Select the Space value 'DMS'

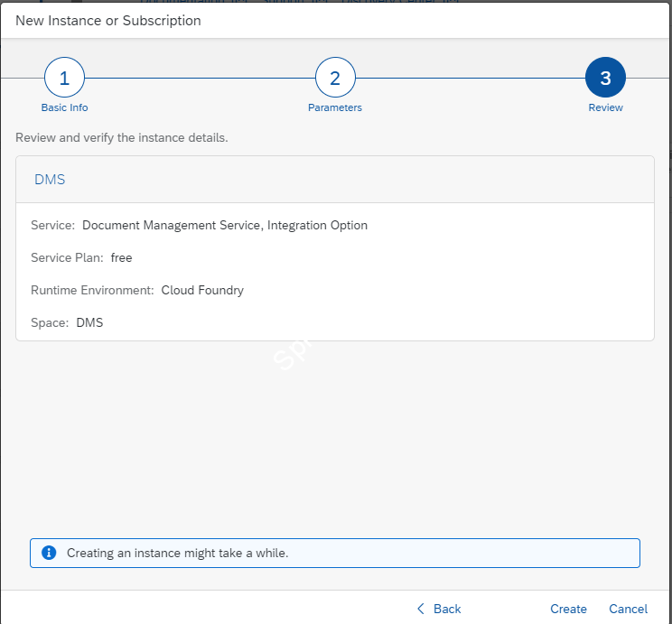89,322
